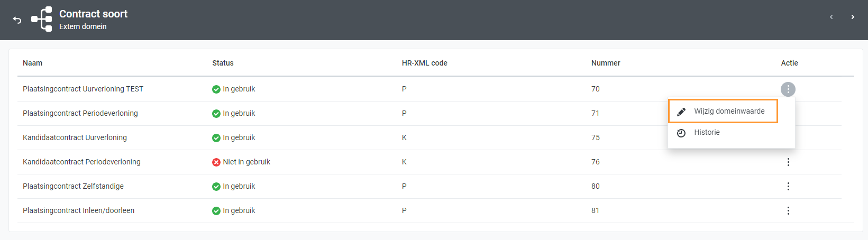
Task: Click the HR-XML code column header
Action: [424, 63]
